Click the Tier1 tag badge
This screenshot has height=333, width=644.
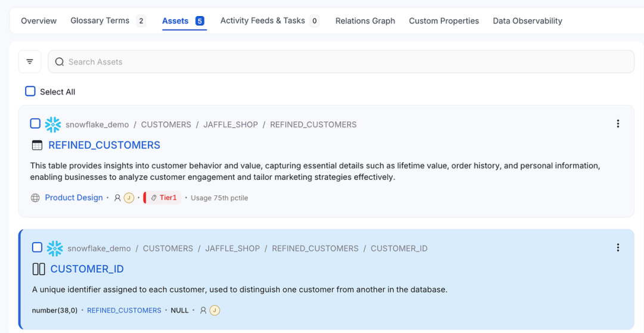(163, 198)
